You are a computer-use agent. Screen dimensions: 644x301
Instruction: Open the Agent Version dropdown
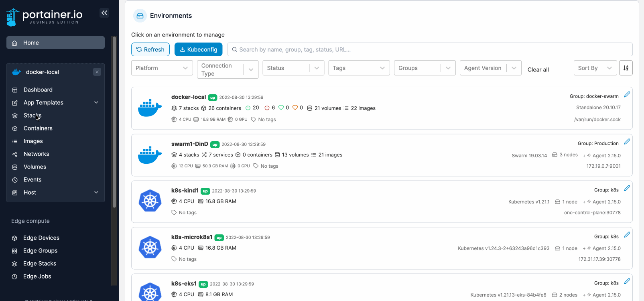click(490, 68)
